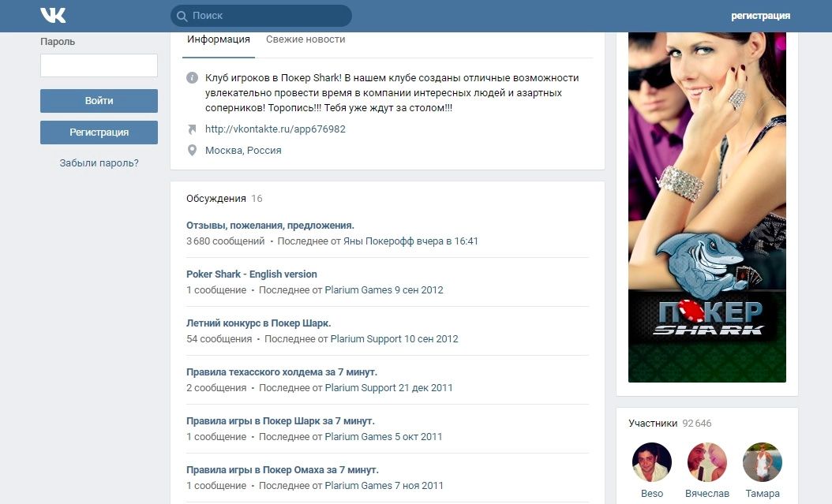
Task: Open topic Правила игры в Покер Шарк
Action: pos(280,421)
